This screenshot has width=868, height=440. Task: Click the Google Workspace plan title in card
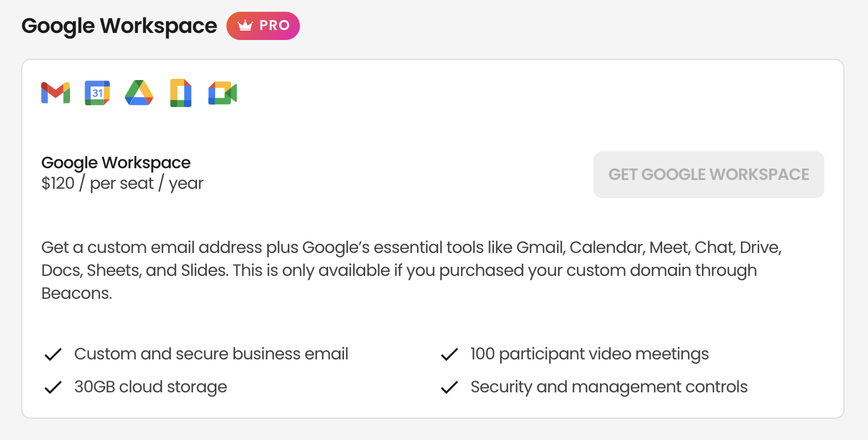pyautogui.click(x=116, y=163)
